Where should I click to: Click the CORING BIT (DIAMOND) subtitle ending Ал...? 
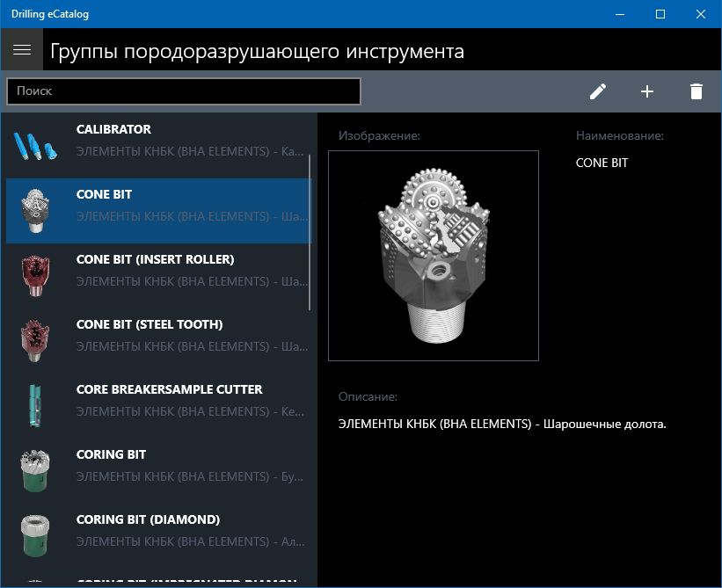(x=190, y=541)
